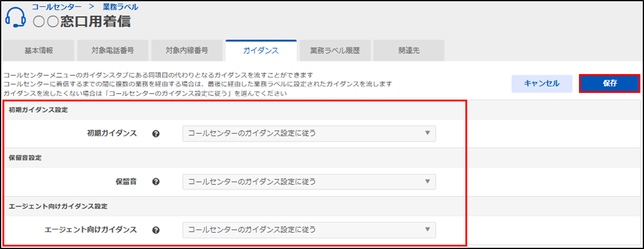644x249 pixels.
Task: Open the 対象電話番号 tab
Action: click(x=112, y=51)
